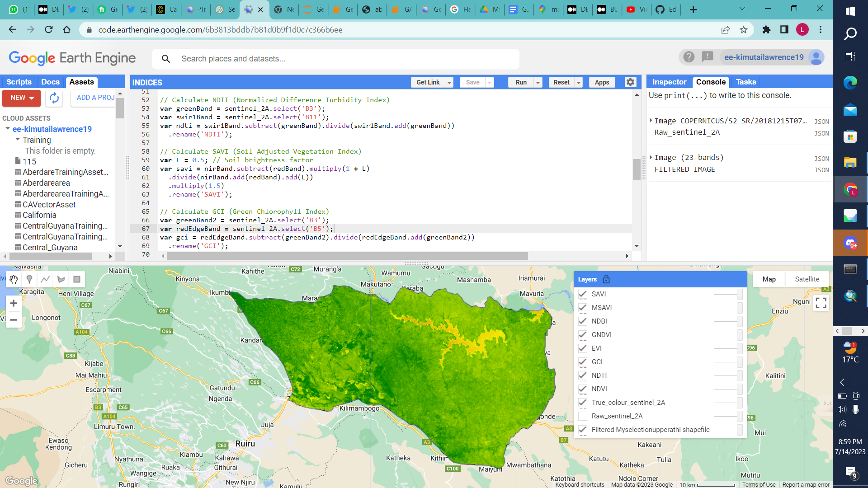The height and width of the screenshot is (488, 868).
Task: Open the code editor settings gear
Action: tap(630, 82)
